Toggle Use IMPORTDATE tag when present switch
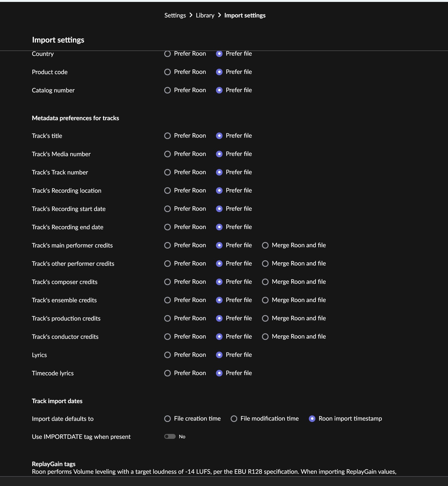 coord(169,436)
